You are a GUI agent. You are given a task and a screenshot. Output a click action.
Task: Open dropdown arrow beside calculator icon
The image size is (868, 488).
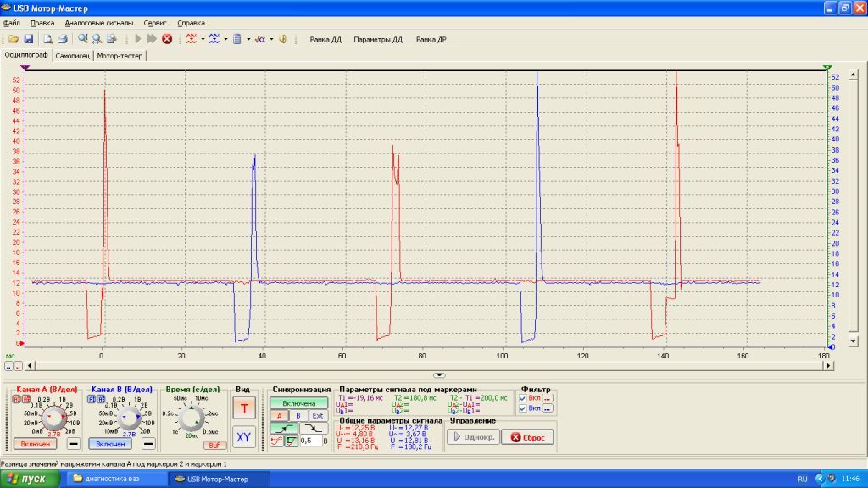click(x=248, y=39)
